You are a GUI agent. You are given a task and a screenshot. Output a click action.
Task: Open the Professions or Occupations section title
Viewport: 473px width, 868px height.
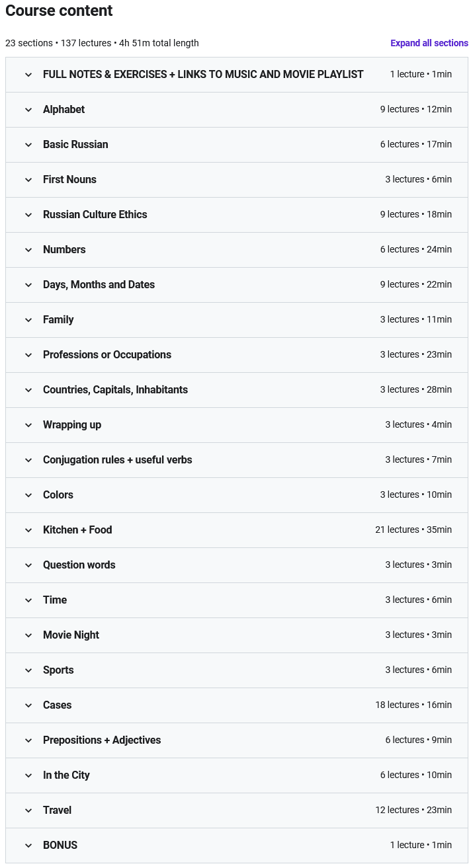coord(107,355)
